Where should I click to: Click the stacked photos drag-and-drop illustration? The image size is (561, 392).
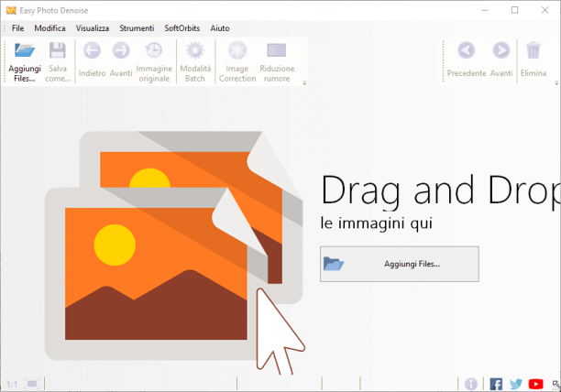pos(174,253)
